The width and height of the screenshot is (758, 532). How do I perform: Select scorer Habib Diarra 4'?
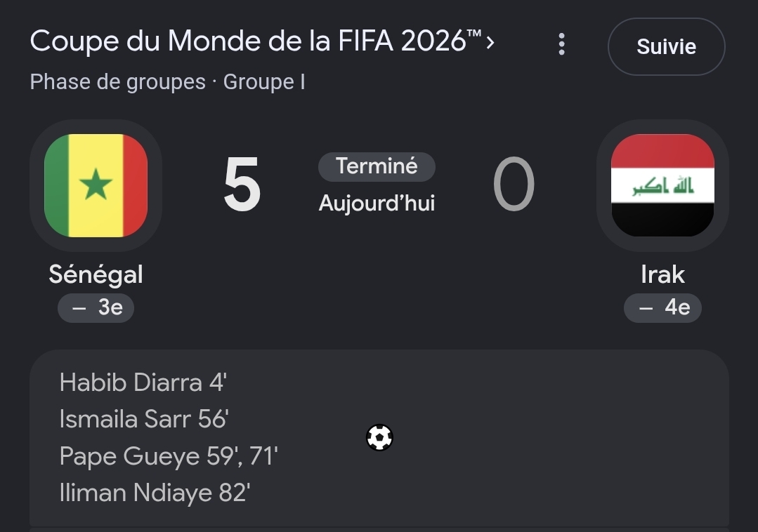click(143, 383)
